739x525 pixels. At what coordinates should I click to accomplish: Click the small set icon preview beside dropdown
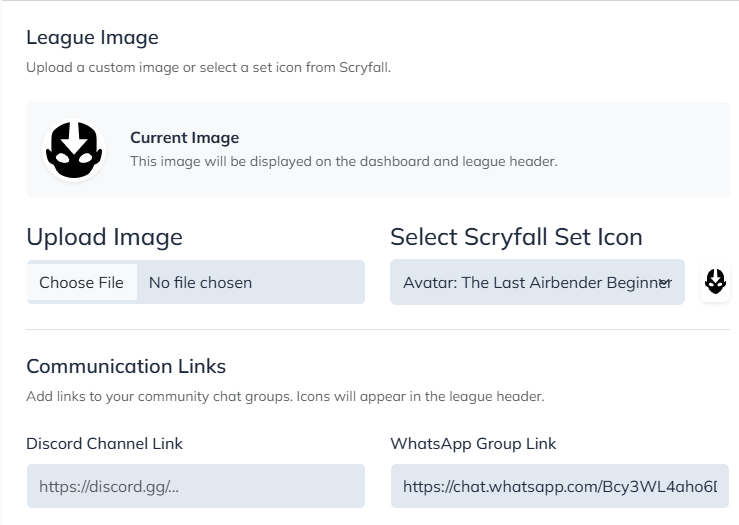pyautogui.click(x=714, y=282)
